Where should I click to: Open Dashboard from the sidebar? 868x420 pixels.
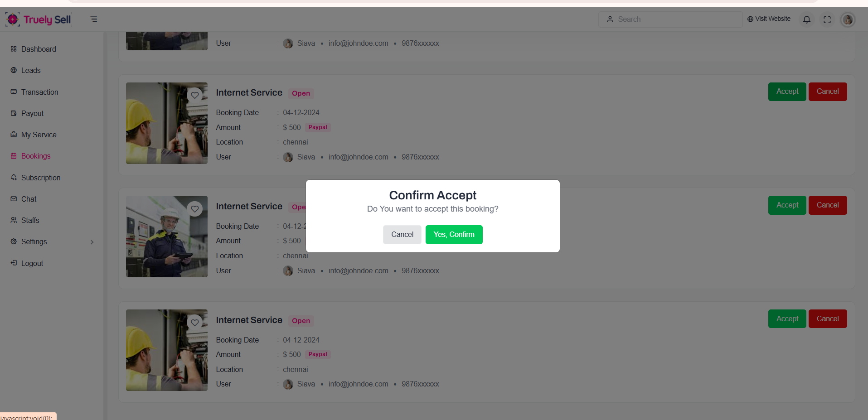tap(39, 49)
